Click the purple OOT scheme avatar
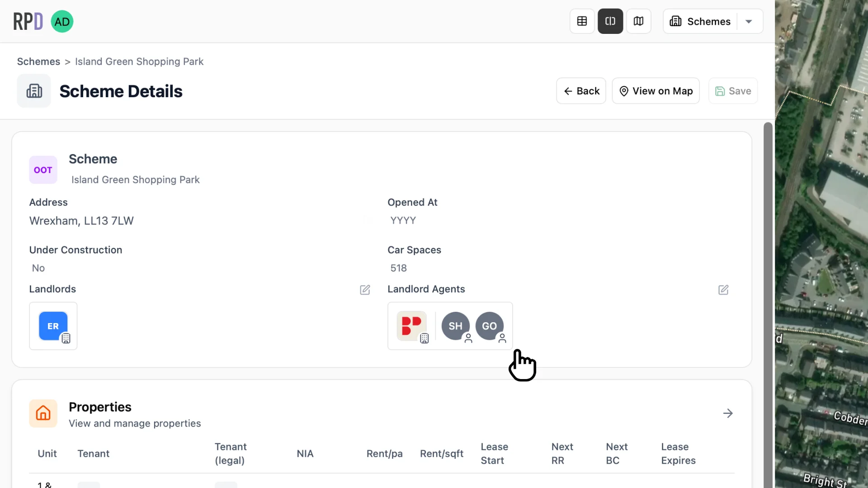Viewport: 868px width, 488px height. tap(43, 169)
